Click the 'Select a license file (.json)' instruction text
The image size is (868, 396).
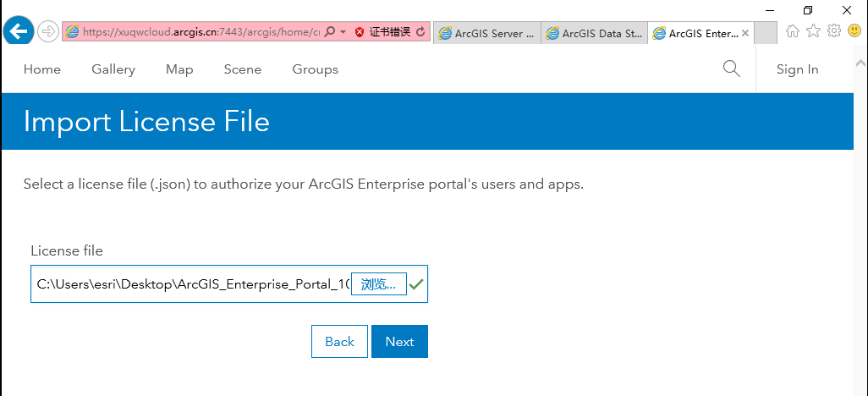coord(304,184)
